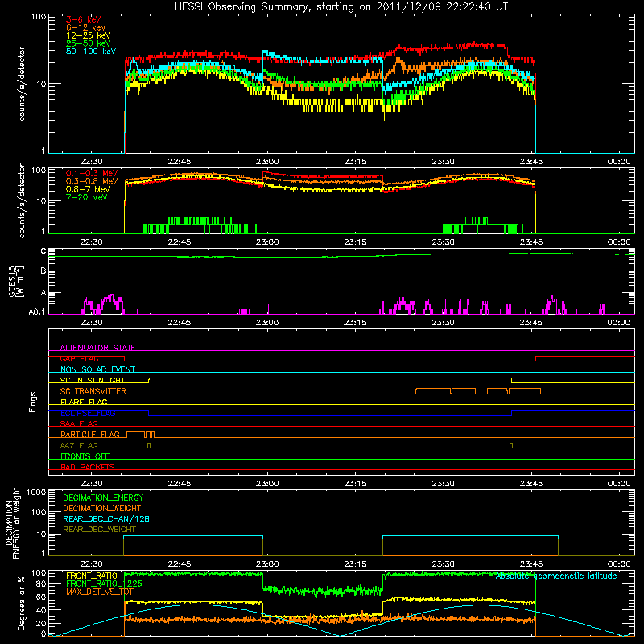This screenshot has height=644, width=644.
Task: Click the Absolute geomagnetic latitude label
Action: pyautogui.click(x=556, y=576)
